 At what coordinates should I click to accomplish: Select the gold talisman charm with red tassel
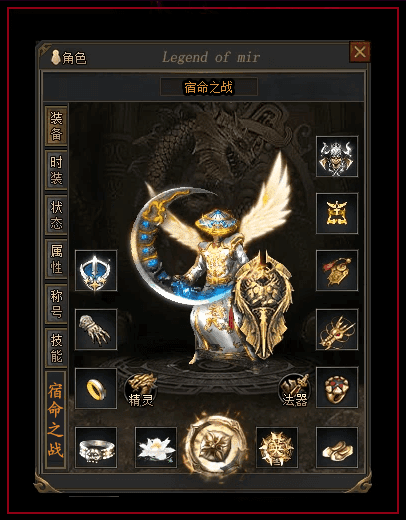[337, 270]
